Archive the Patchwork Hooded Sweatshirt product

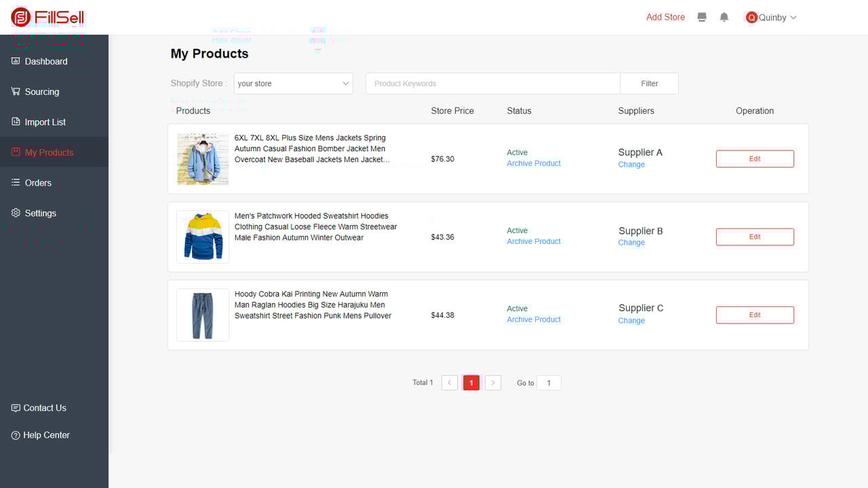(x=534, y=241)
